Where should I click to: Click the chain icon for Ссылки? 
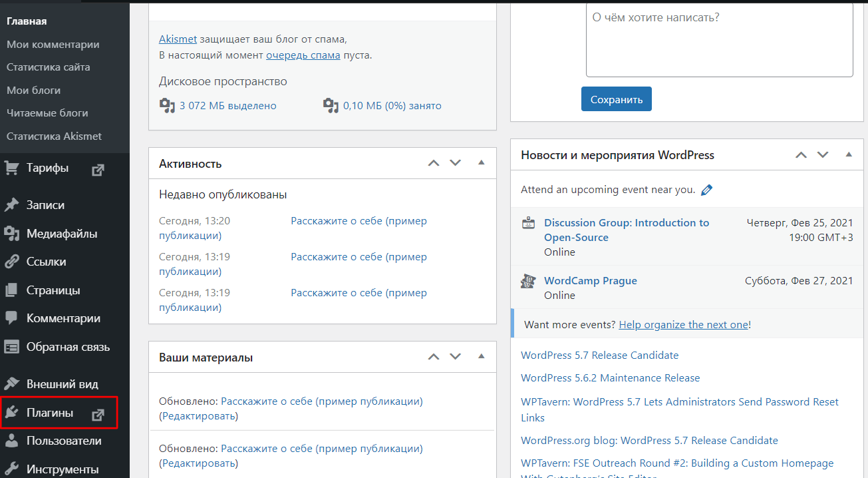tap(11, 262)
